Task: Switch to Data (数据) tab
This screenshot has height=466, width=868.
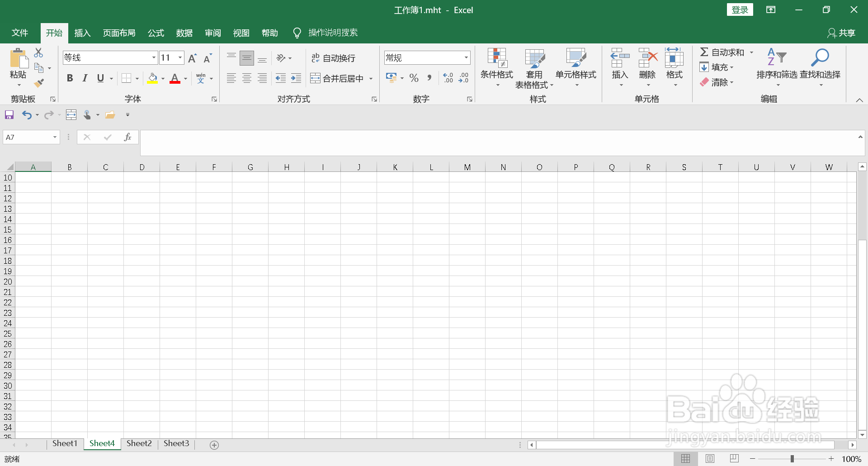Action: pyautogui.click(x=184, y=33)
